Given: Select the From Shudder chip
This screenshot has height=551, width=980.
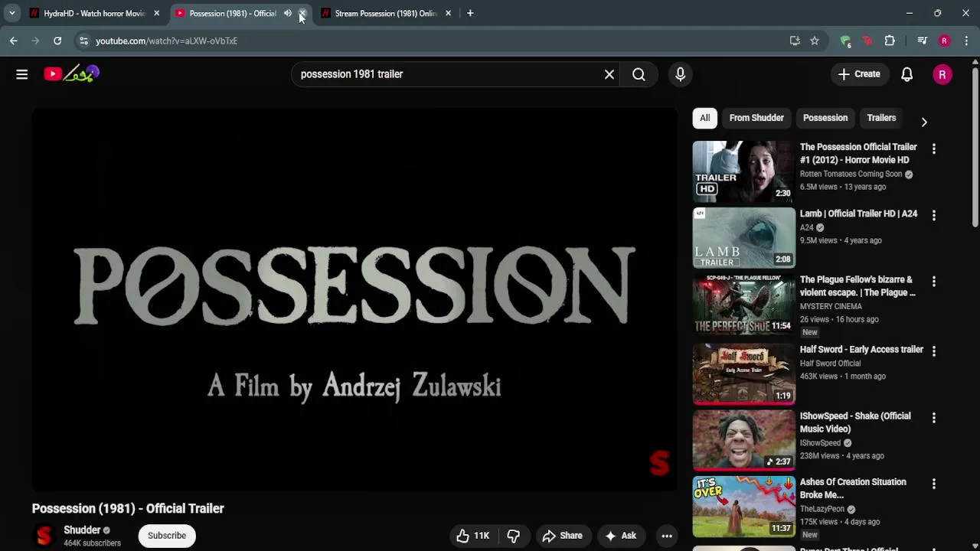Looking at the screenshot, I should [756, 118].
